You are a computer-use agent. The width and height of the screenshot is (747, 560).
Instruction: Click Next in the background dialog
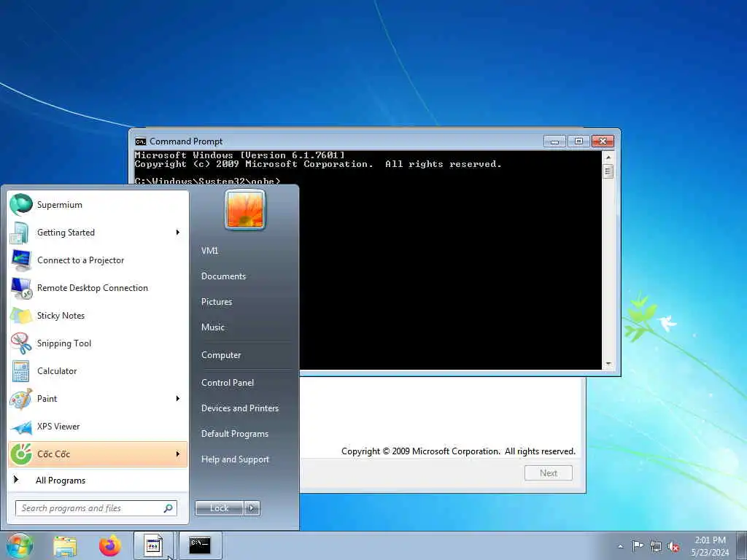pyautogui.click(x=549, y=472)
